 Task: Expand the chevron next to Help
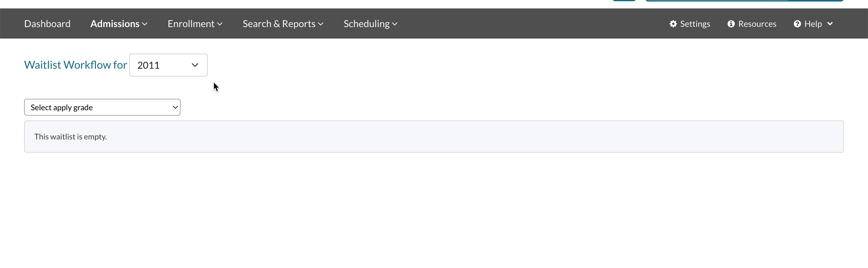[830, 24]
